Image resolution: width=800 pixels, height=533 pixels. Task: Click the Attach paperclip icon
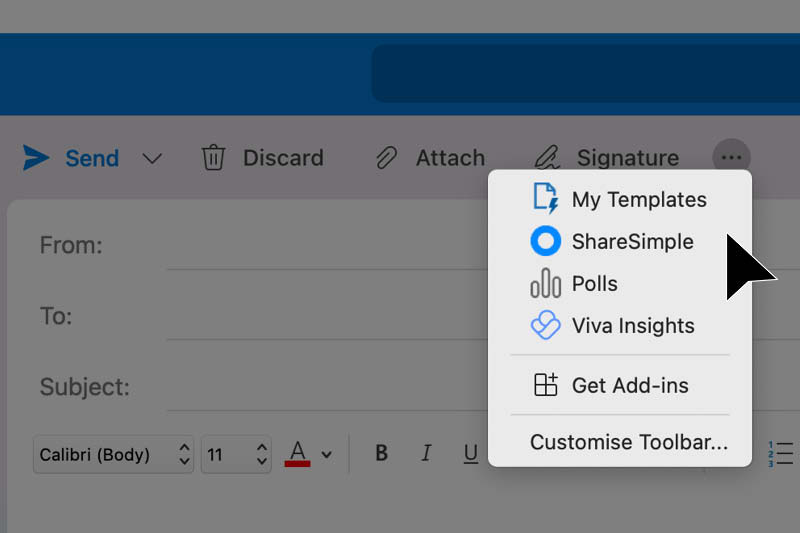[x=386, y=158]
